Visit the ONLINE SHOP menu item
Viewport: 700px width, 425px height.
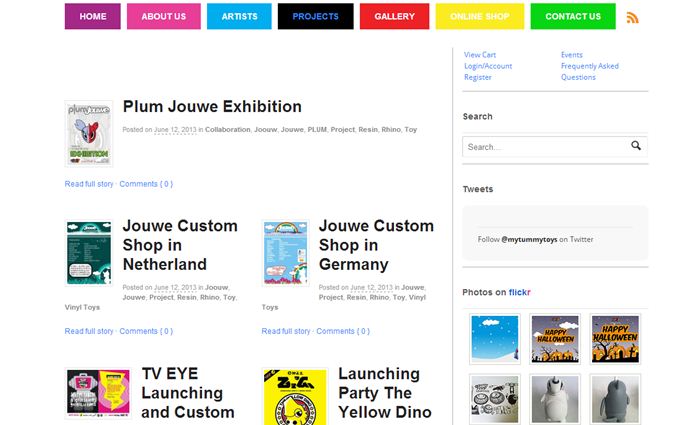click(x=480, y=17)
